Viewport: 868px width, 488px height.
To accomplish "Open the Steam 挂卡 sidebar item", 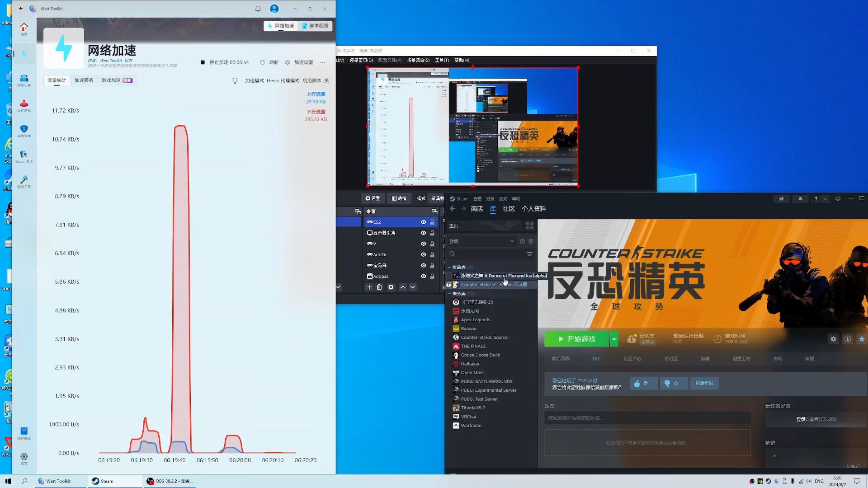I will point(24,156).
